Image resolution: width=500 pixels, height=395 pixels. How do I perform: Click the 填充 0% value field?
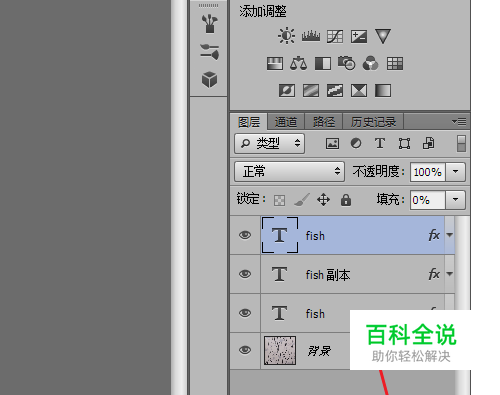[428, 200]
